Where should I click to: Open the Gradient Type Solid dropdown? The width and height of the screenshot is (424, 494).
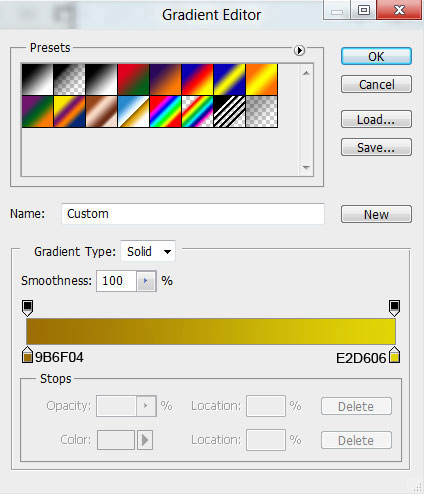point(148,251)
